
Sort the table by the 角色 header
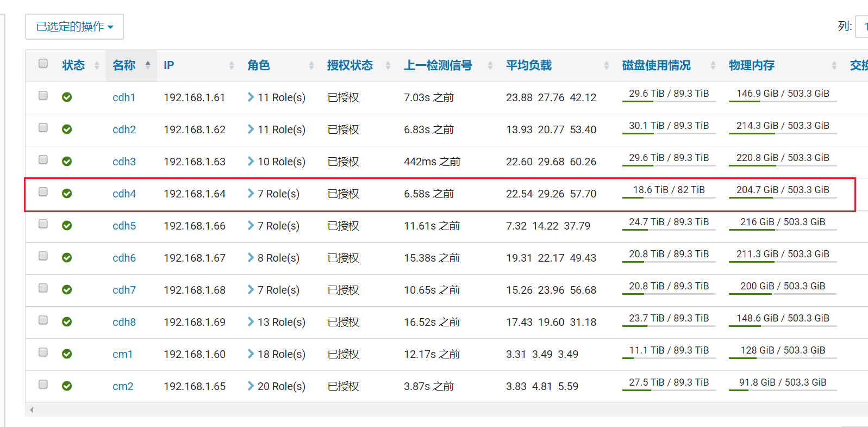259,65
